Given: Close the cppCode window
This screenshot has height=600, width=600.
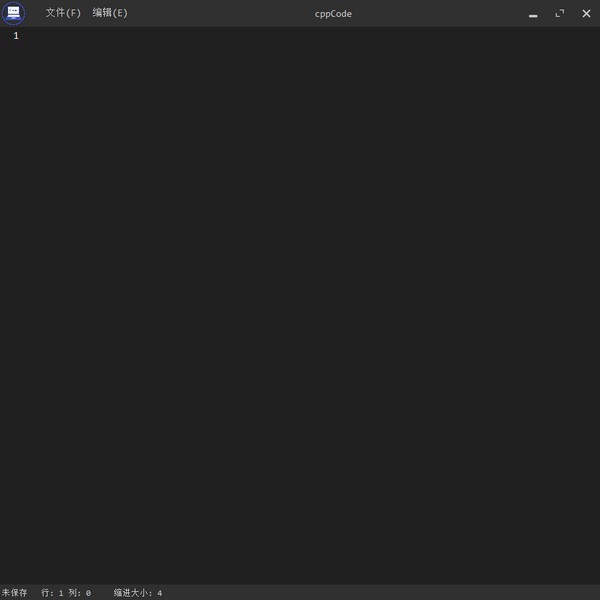Looking at the screenshot, I should pyautogui.click(x=586, y=14).
